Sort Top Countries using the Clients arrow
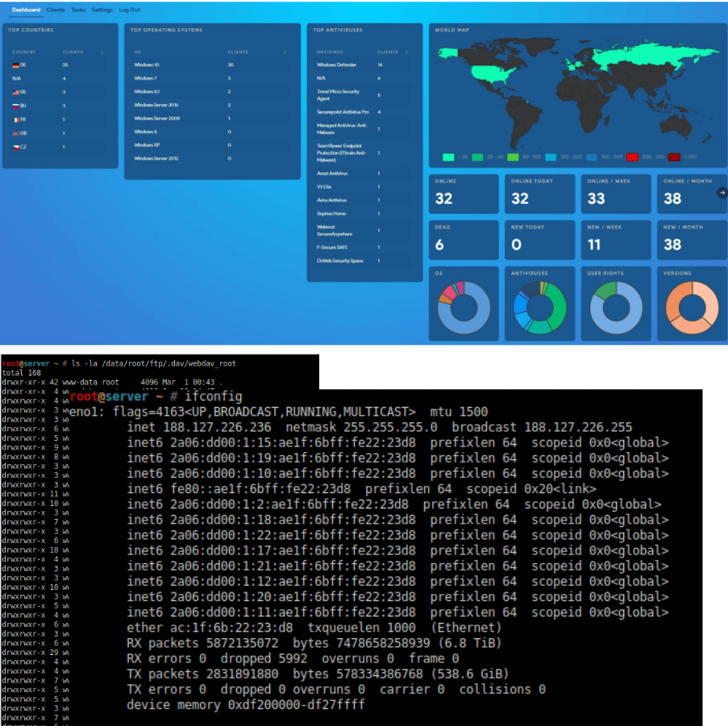 click(x=102, y=52)
